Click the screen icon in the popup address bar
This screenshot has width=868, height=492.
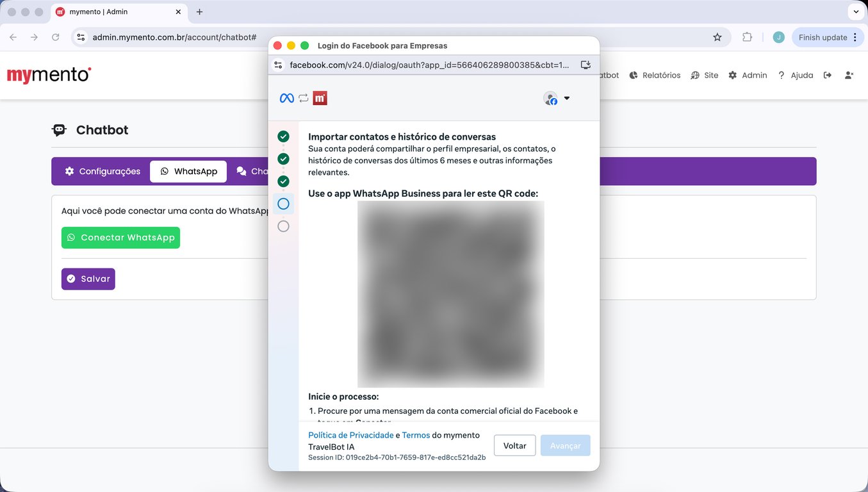(585, 65)
